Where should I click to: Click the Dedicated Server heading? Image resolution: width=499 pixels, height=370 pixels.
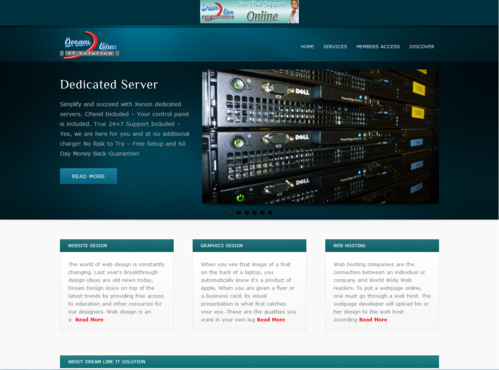[x=109, y=85]
